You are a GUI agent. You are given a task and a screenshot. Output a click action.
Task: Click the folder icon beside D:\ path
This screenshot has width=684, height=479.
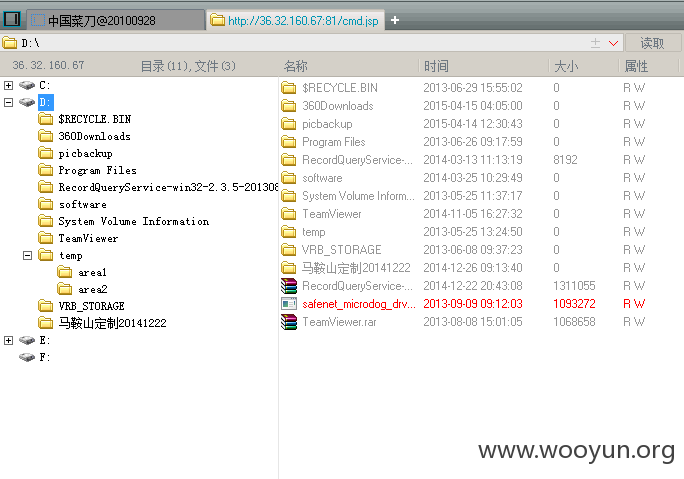point(9,43)
